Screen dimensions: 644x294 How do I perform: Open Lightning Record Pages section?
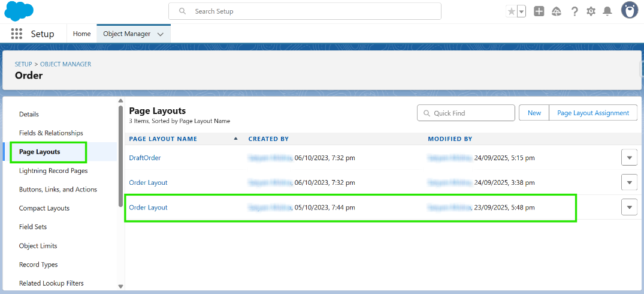(53, 170)
